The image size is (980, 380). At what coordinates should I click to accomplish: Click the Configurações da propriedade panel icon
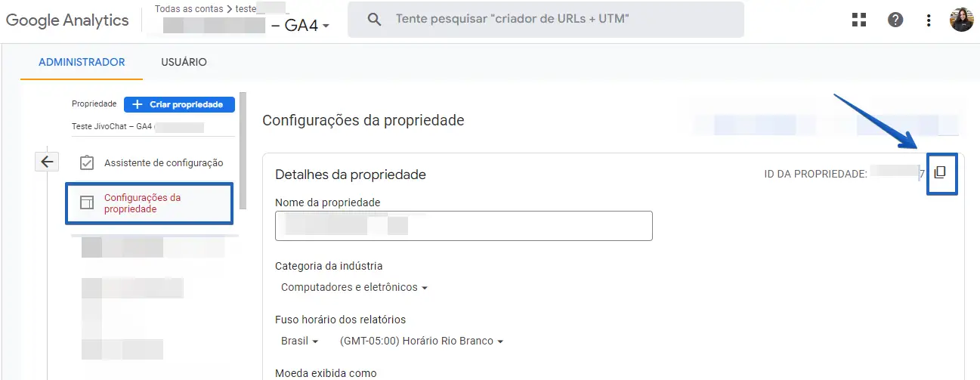point(87,203)
